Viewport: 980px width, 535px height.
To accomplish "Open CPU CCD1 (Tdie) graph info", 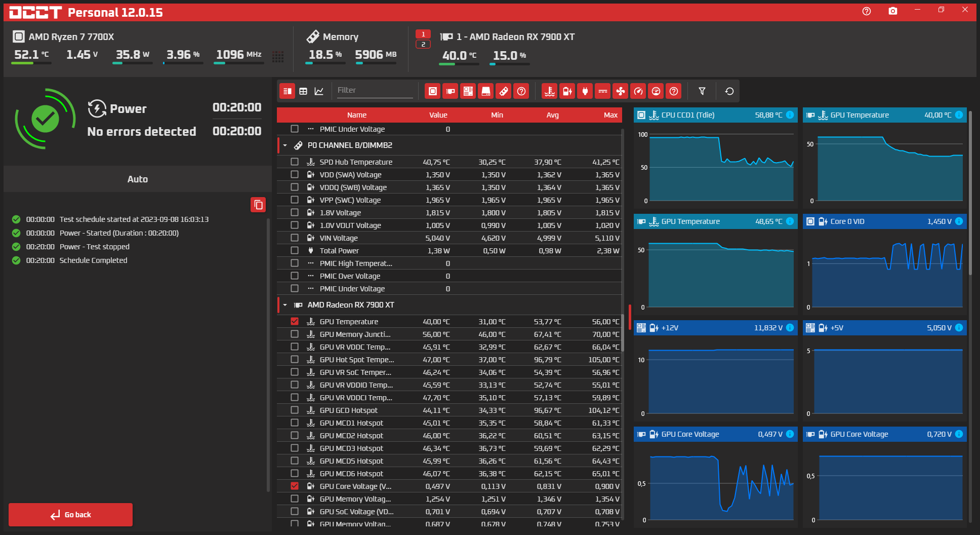I will (x=790, y=115).
